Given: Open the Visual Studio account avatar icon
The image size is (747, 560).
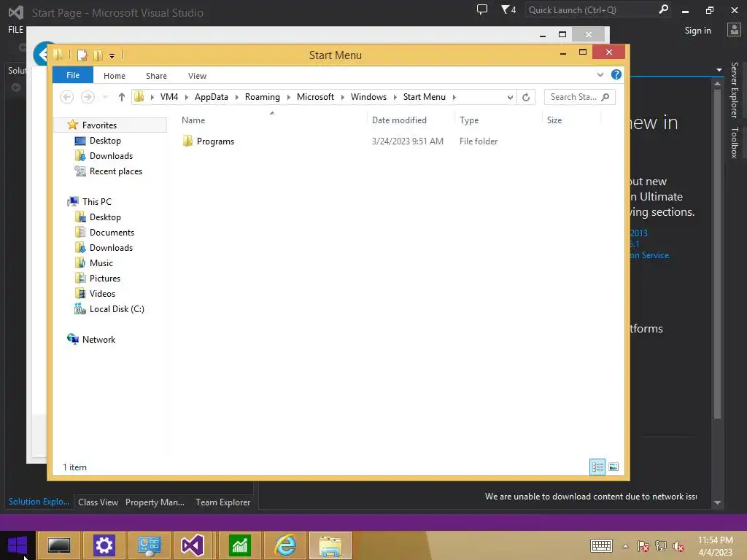Looking at the screenshot, I should (734, 30).
